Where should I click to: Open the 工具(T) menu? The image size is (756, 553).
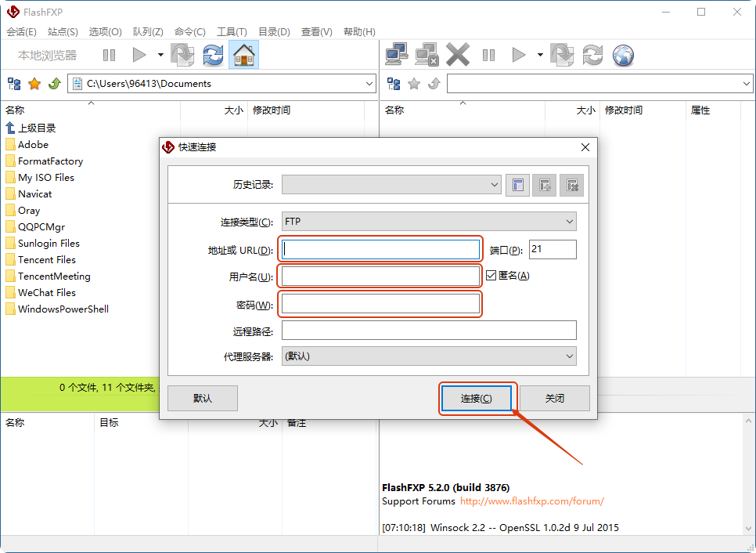(x=232, y=32)
